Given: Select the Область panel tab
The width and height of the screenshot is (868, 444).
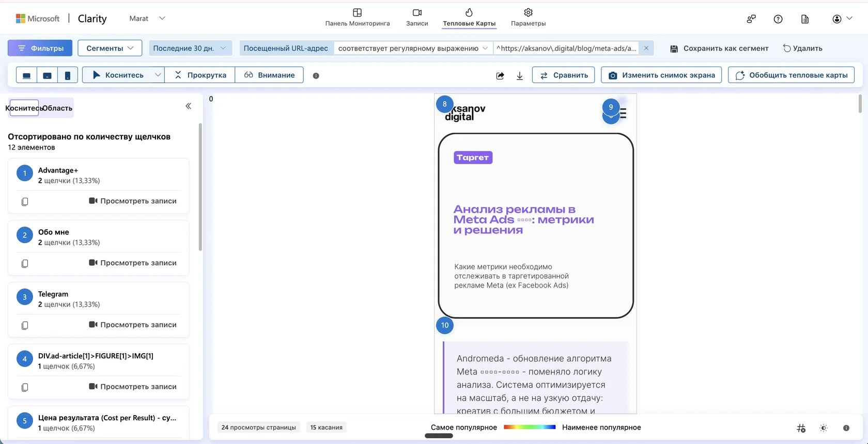Looking at the screenshot, I should pyautogui.click(x=57, y=108).
